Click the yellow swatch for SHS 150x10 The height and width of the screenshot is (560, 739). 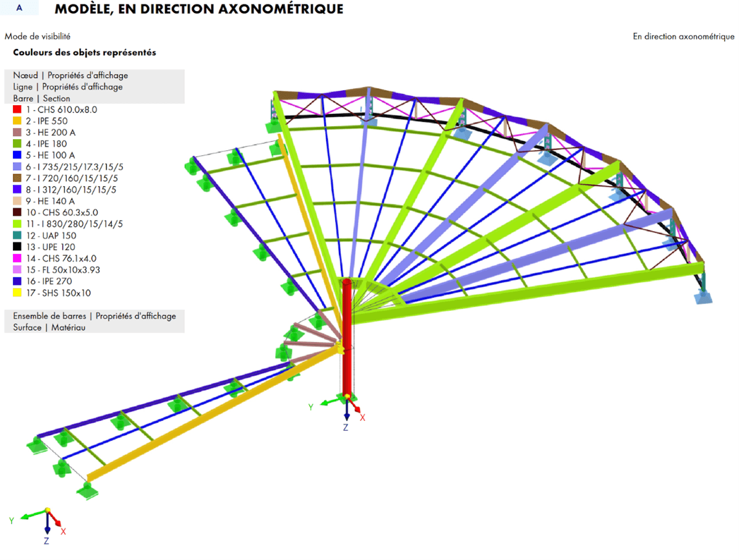tap(17, 293)
